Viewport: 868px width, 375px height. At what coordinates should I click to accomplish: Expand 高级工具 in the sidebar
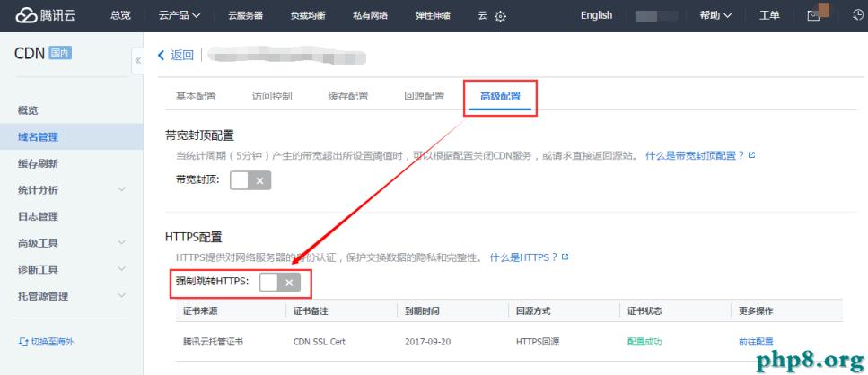pyautogui.click(x=122, y=243)
